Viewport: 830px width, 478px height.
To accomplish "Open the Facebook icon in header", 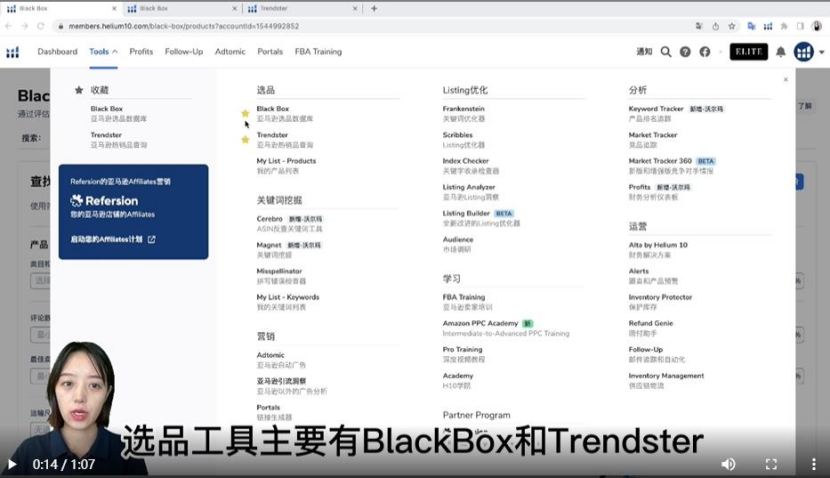I will click(x=705, y=52).
